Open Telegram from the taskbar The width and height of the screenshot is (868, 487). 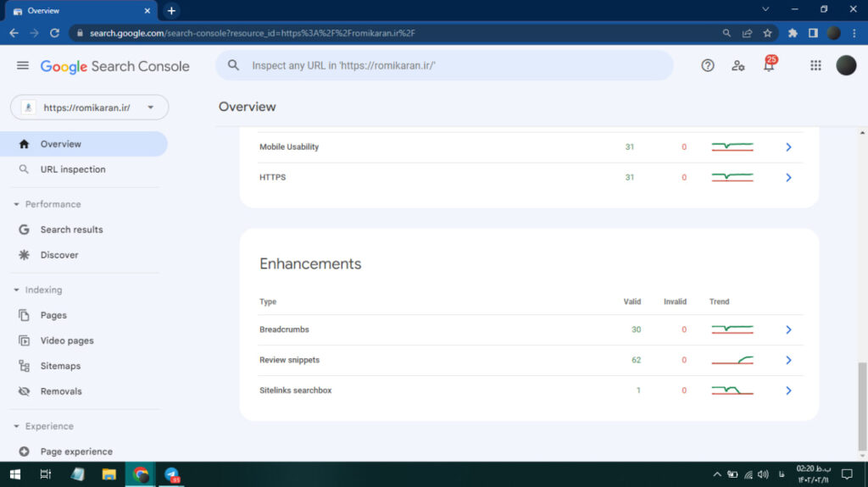click(x=172, y=475)
